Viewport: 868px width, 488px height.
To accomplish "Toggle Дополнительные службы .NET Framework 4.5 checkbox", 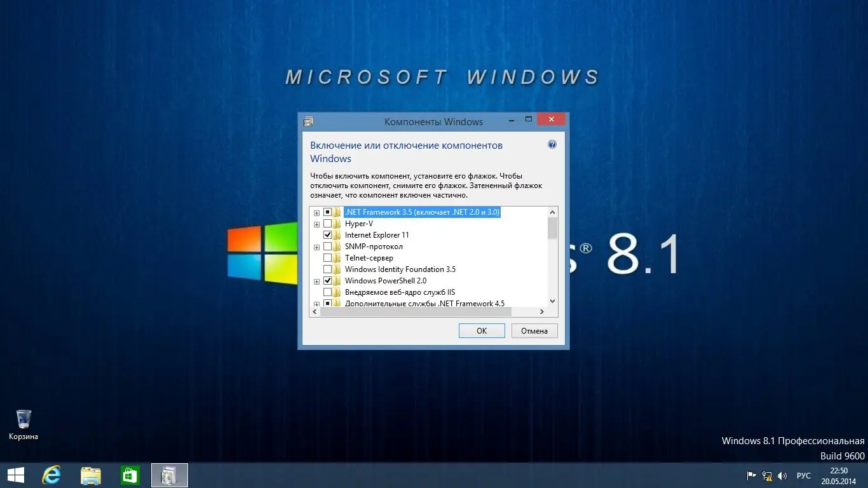I will (328, 304).
